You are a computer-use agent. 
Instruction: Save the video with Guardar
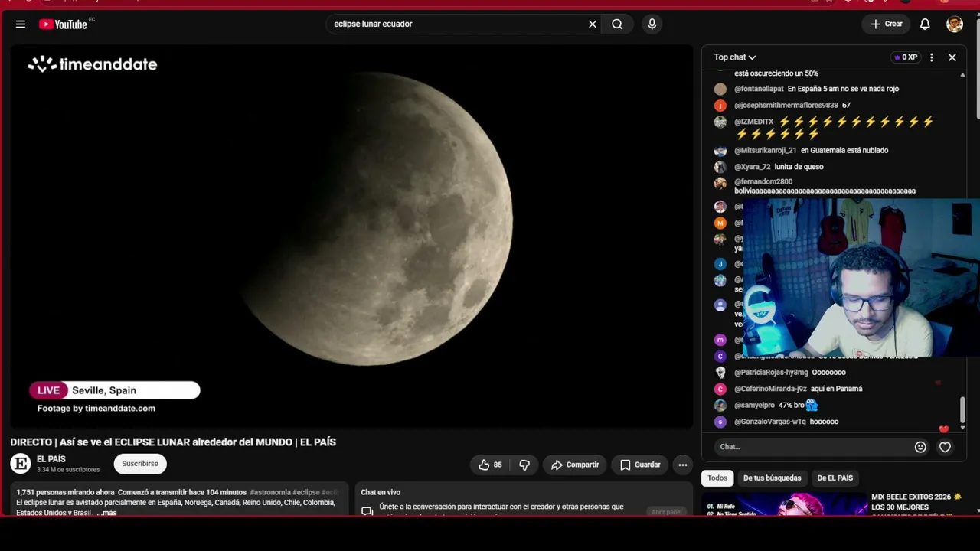640,465
